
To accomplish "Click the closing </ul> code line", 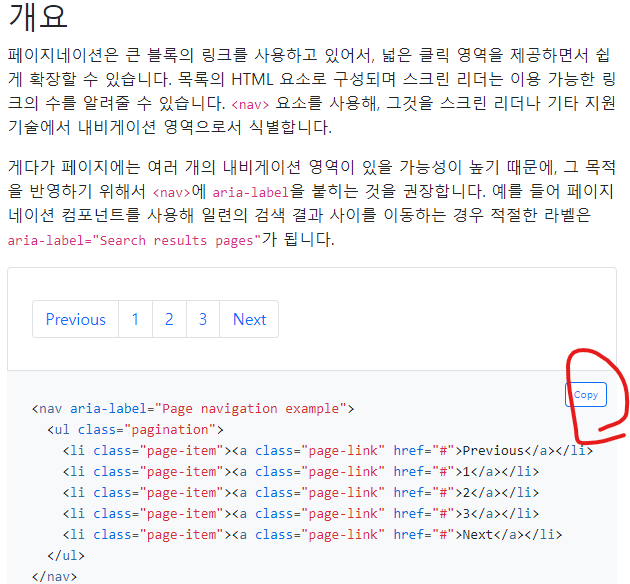I will point(66,555).
